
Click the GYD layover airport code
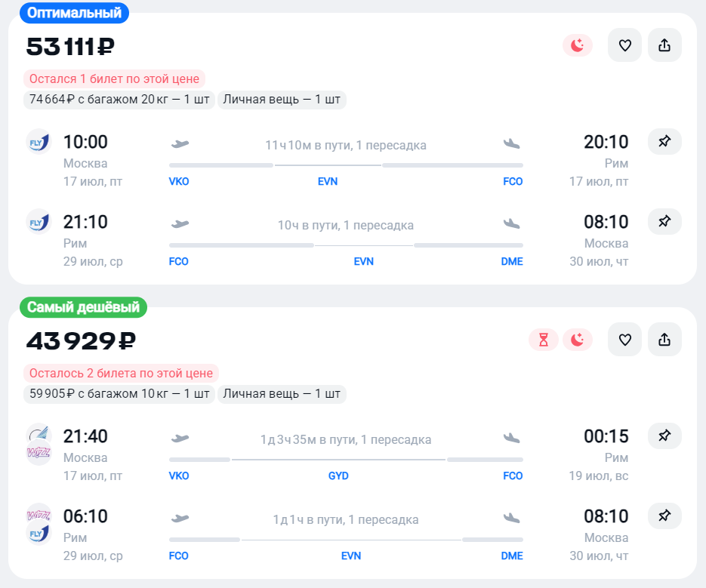coord(338,476)
